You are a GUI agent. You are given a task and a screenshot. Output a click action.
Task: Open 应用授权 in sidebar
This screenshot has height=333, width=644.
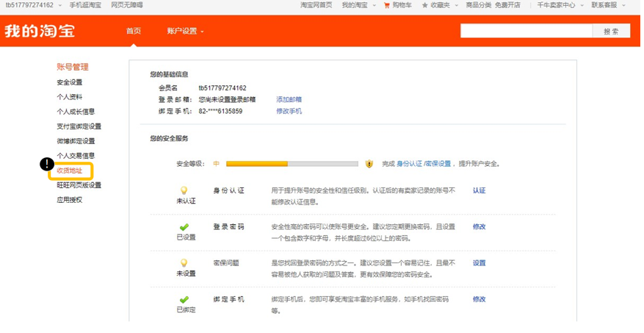click(70, 200)
